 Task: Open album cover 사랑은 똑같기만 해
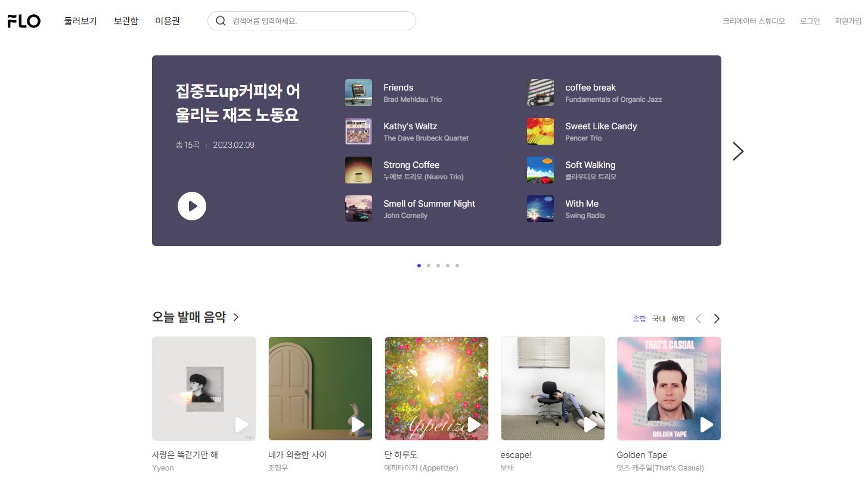pos(204,388)
